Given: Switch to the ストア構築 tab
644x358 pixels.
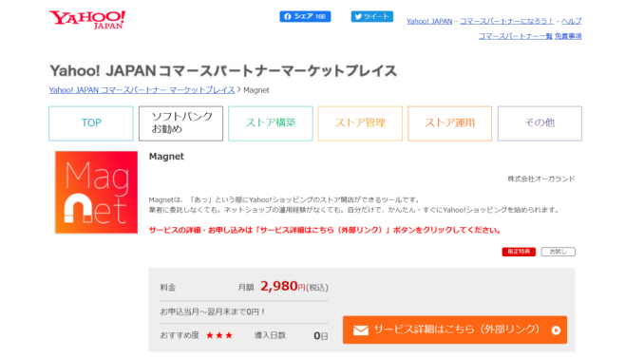Looking at the screenshot, I should tap(271, 123).
